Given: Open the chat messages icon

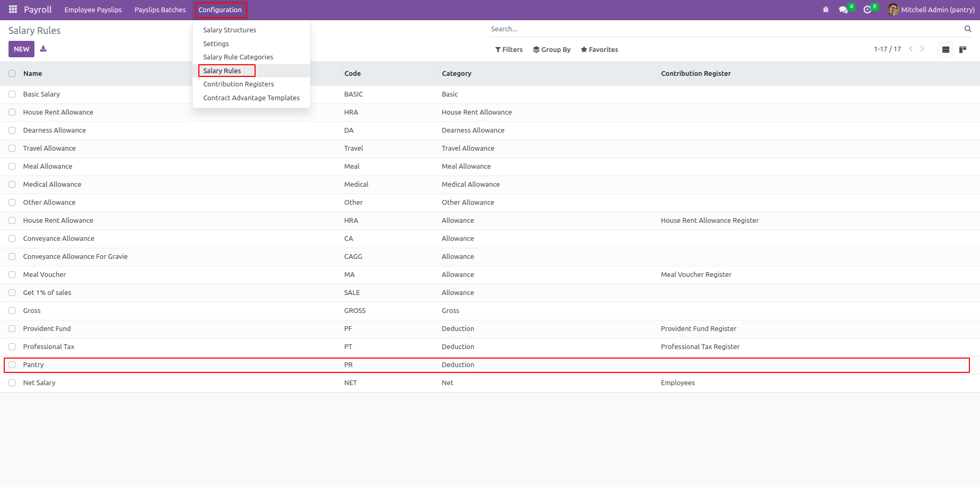Looking at the screenshot, I should point(843,10).
